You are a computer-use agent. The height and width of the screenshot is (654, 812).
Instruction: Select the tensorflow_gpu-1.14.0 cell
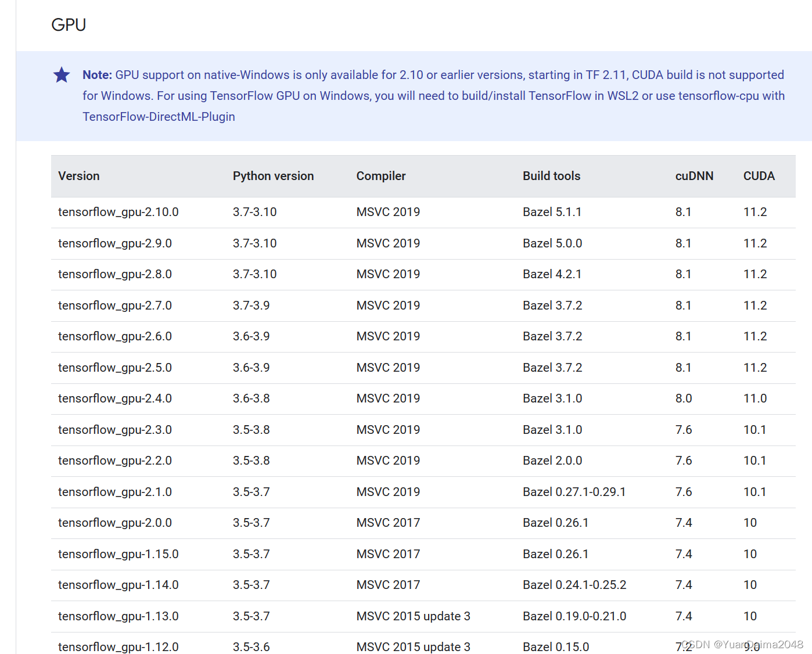pyautogui.click(x=118, y=585)
